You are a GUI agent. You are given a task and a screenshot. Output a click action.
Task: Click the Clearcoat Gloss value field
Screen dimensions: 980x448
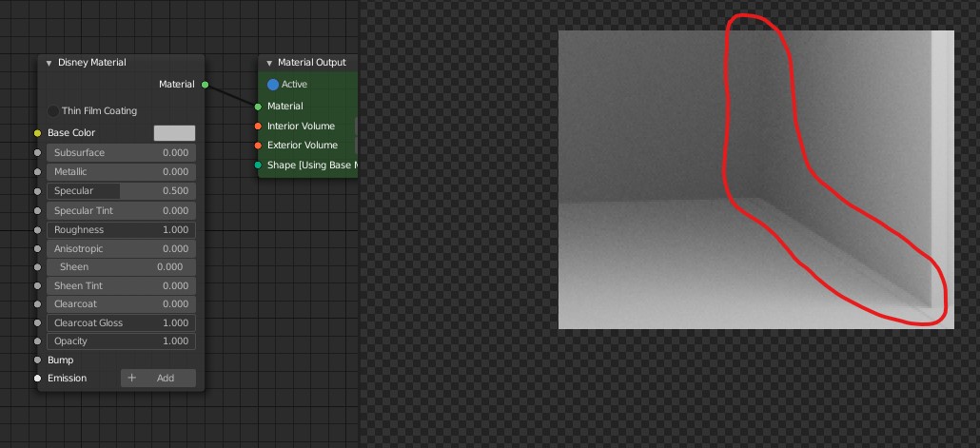[x=121, y=323]
